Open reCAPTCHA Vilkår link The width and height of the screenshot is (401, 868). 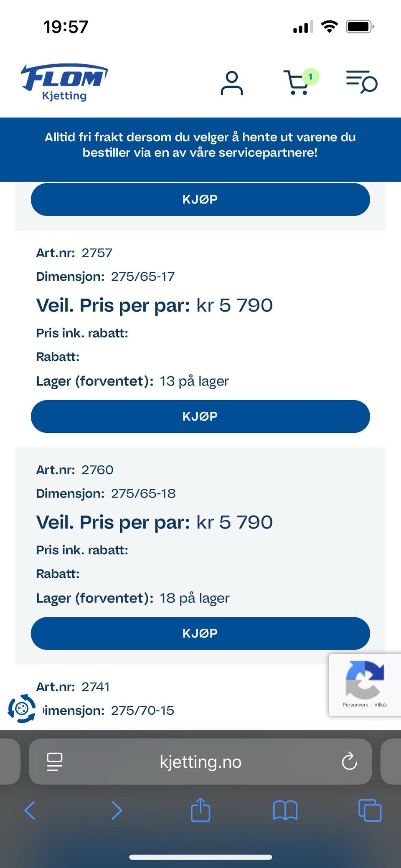381,705
